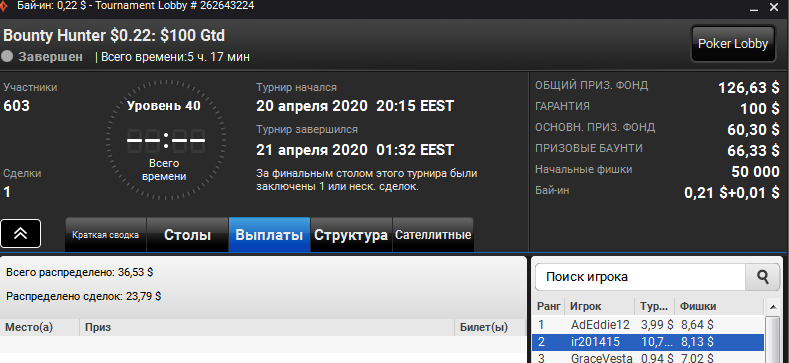Click the Место(а) column header
This screenshot has height=363, width=789.
click(x=40, y=327)
